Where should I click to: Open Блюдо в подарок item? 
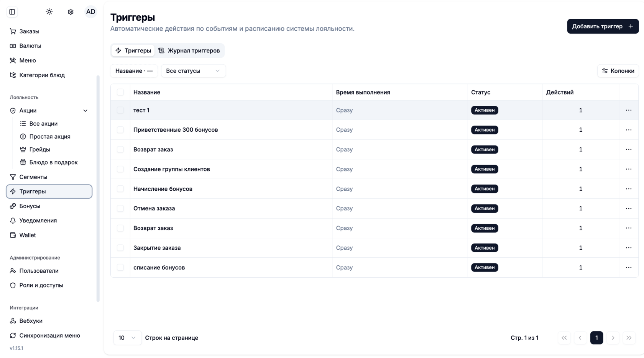[54, 162]
